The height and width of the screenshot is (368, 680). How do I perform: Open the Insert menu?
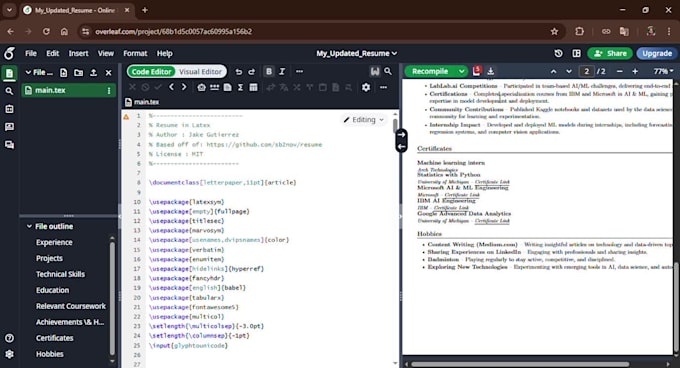point(78,53)
